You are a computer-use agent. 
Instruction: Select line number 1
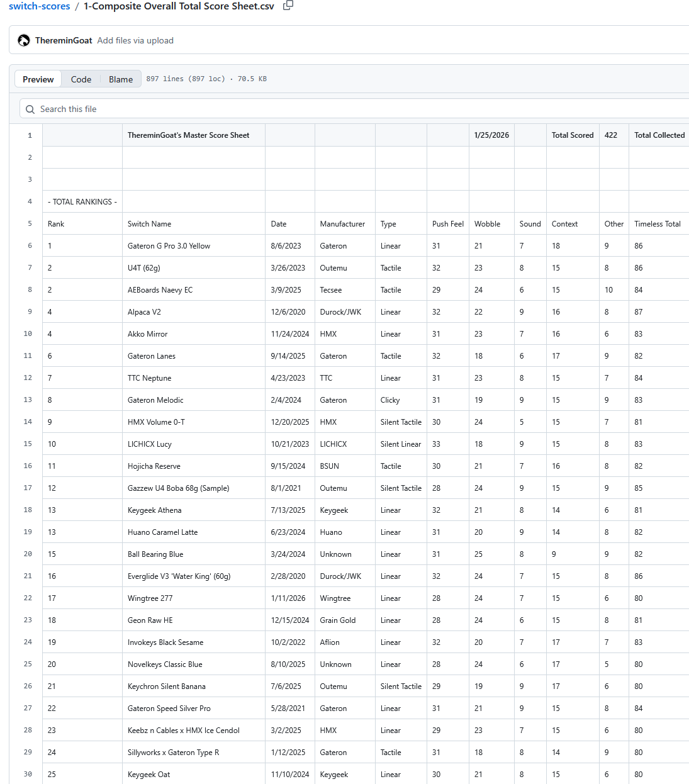[x=30, y=135]
